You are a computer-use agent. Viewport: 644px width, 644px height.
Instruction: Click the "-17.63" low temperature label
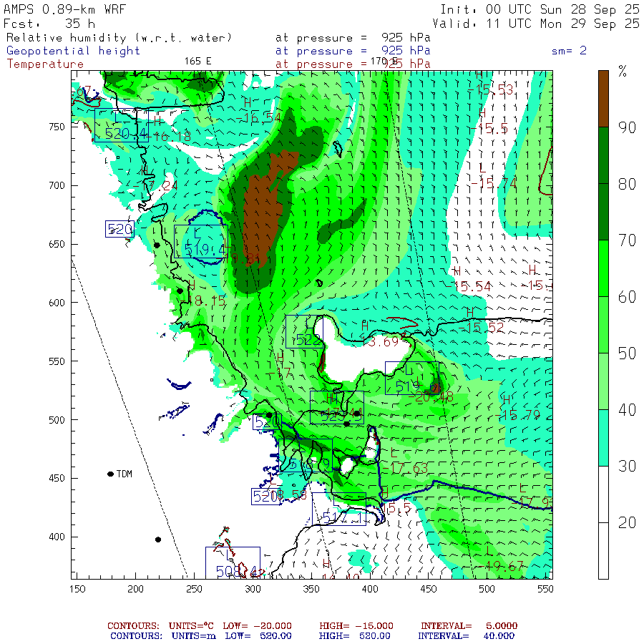tap(405, 468)
